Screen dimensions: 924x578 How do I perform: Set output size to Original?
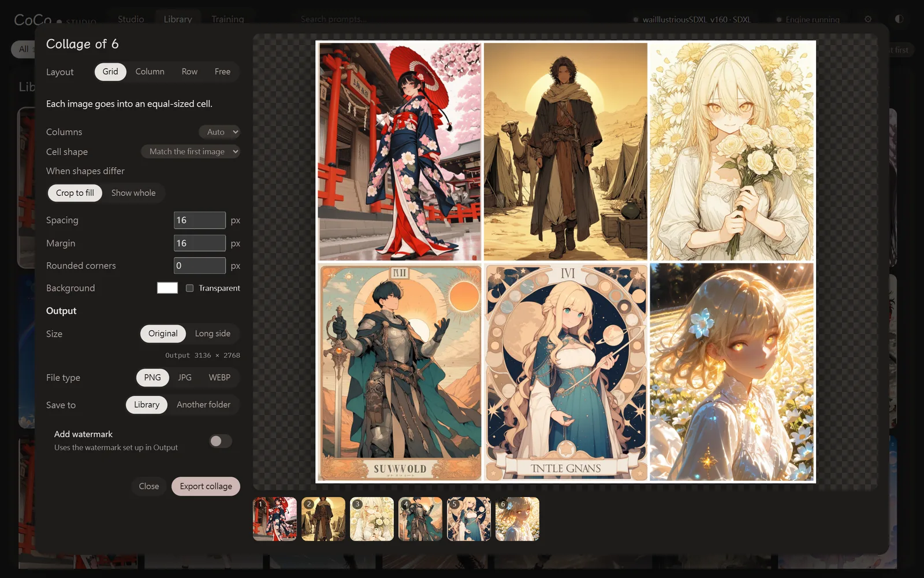[x=163, y=334]
